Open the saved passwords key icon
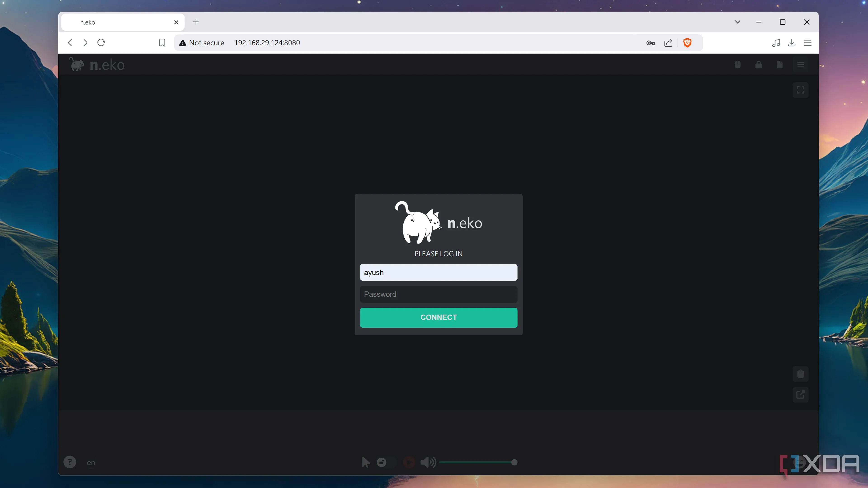Screen dimensions: 868x488 [x=650, y=43]
